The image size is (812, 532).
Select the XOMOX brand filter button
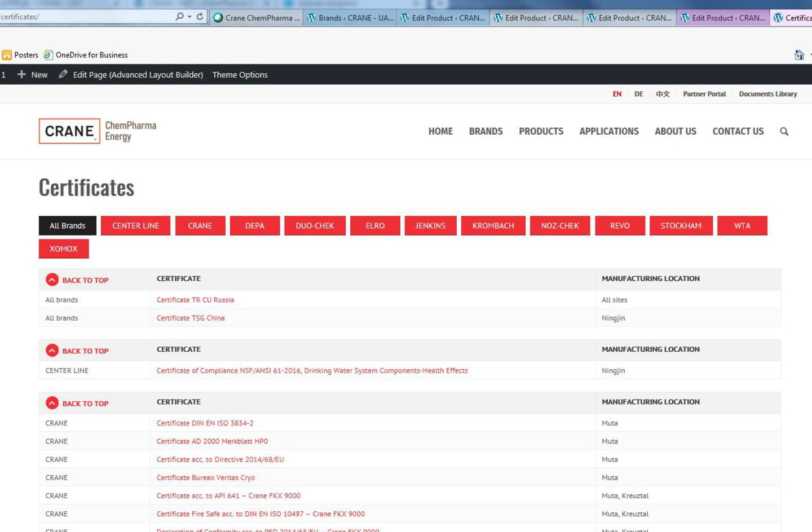[x=64, y=249]
